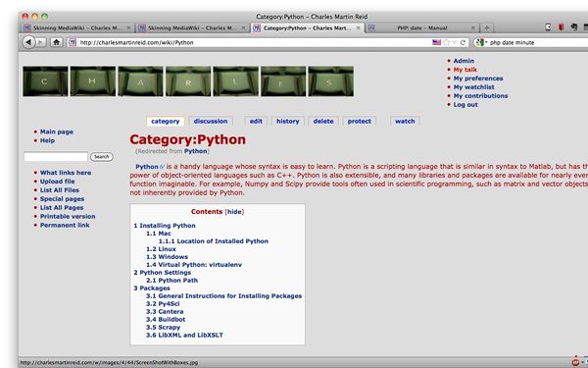Close the PHP: date - Manual tab
This screenshot has width=588, height=368.
tap(473, 27)
